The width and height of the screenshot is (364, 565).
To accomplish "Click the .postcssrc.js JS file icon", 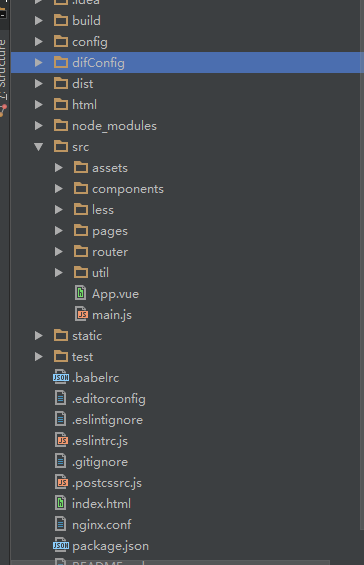I will (x=61, y=482).
